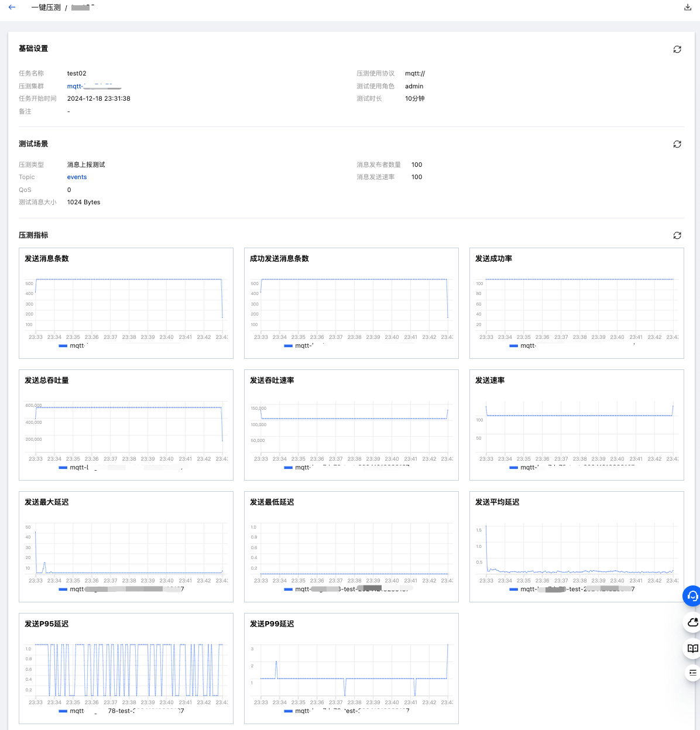Image resolution: width=700 pixels, height=730 pixels.
Task: Refresh the 基础设置 section
Action: point(677,49)
